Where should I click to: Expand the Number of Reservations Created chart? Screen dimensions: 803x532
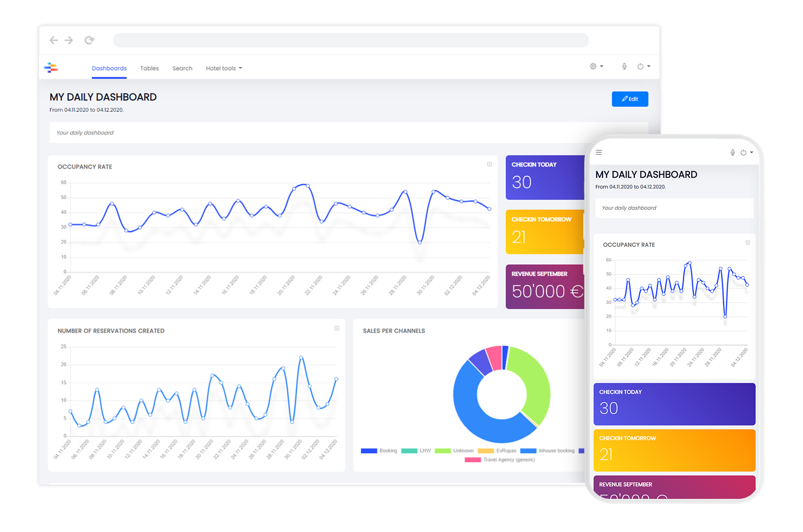[336, 328]
